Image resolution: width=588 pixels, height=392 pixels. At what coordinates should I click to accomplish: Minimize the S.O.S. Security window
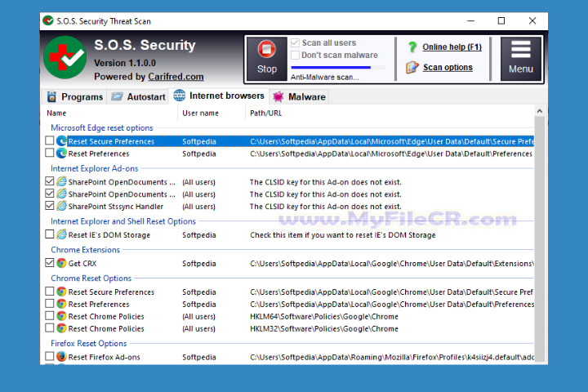point(471,21)
